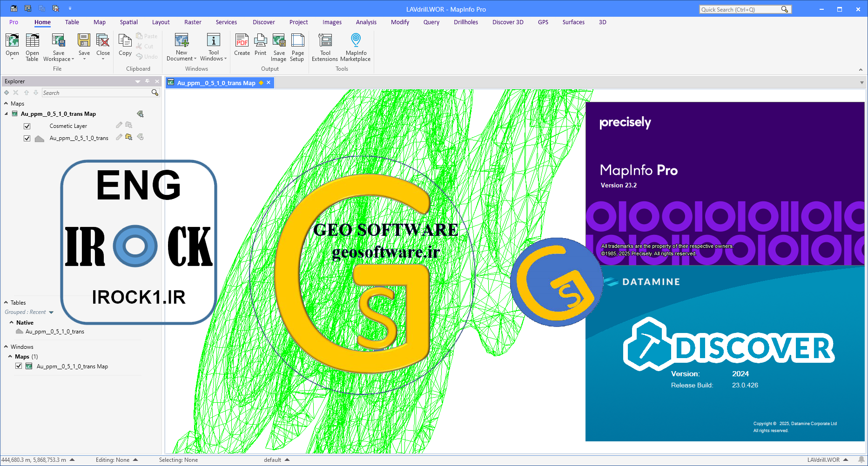Click the Copy icon in Clipboard group
Screen dimensions: 868x466
tap(125, 41)
